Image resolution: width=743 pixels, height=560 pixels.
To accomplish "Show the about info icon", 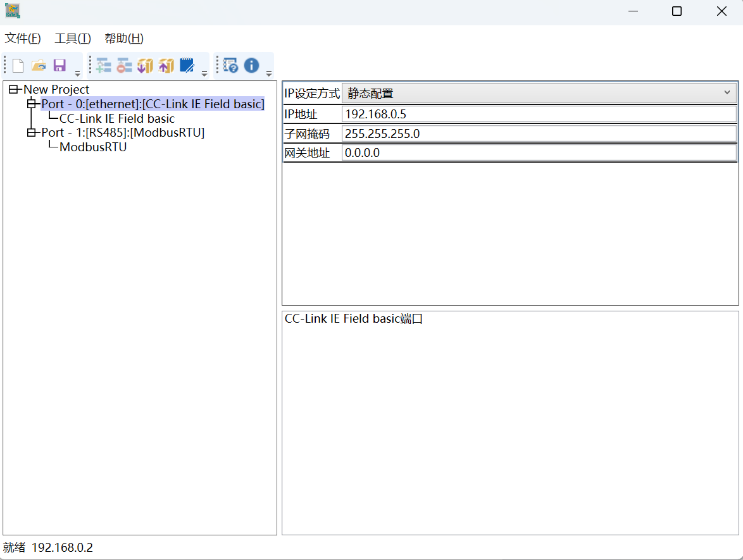I will [x=252, y=65].
